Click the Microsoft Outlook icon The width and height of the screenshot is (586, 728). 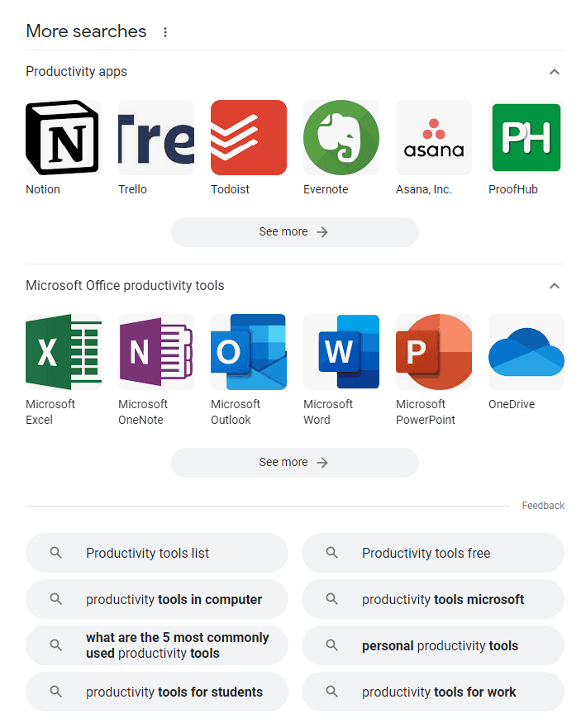coord(249,352)
